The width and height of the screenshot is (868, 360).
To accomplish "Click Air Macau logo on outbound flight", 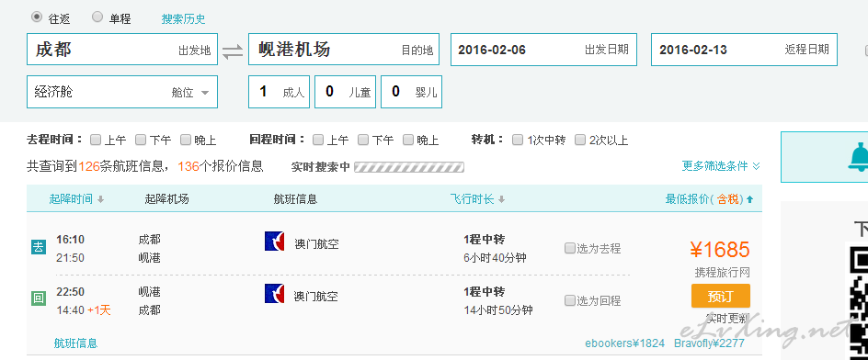I will pos(275,242).
